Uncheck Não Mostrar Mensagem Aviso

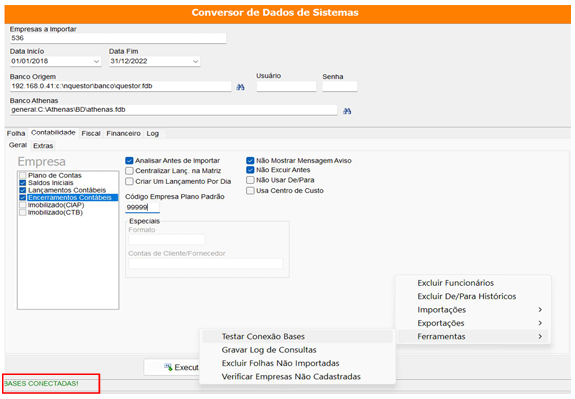250,161
